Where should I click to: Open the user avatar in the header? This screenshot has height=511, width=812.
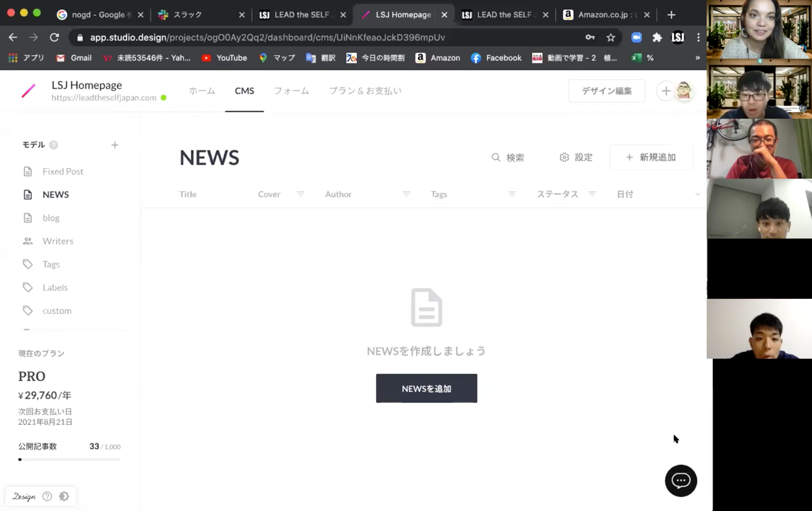pyautogui.click(x=684, y=91)
